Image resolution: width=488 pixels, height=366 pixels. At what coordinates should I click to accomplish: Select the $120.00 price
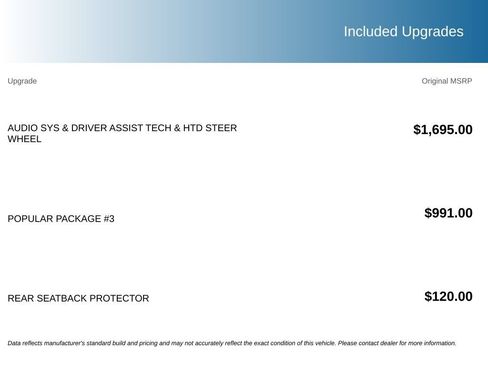(x=448, y=296)
